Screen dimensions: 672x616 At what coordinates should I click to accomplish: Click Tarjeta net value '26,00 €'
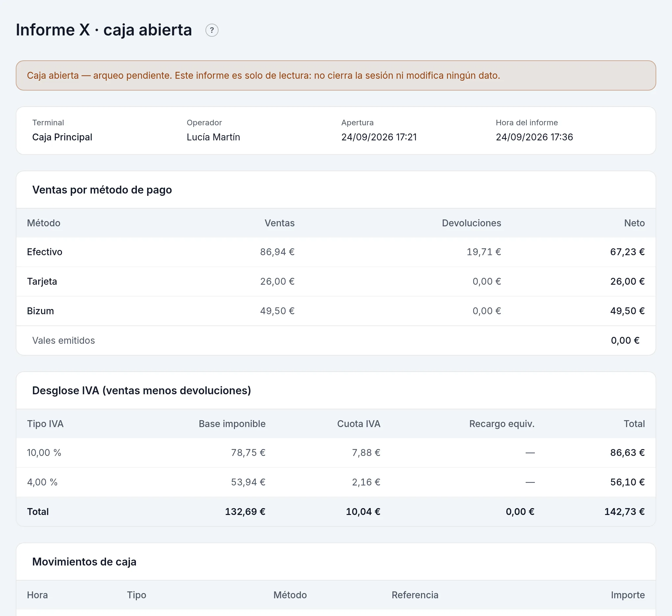click(627, 281)
